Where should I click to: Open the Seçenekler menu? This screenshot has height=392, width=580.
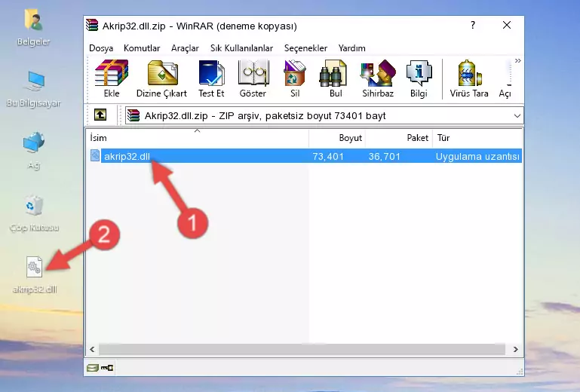point(305,48)
